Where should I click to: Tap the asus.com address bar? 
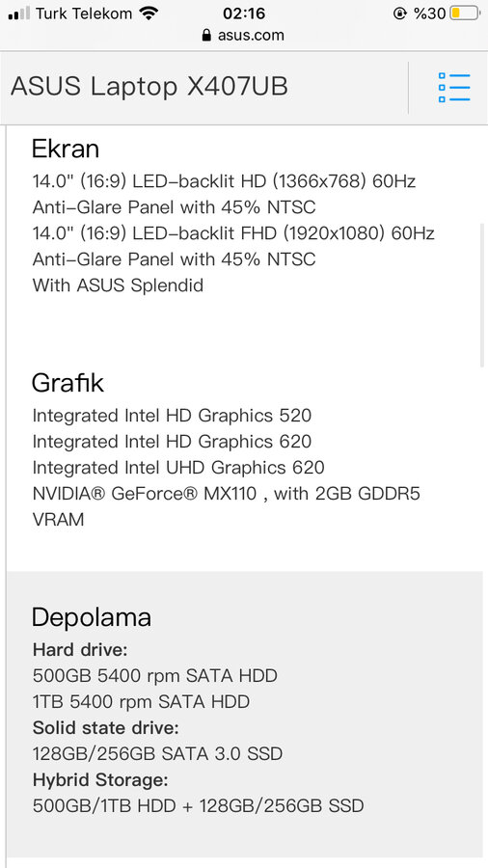[244, 36]
